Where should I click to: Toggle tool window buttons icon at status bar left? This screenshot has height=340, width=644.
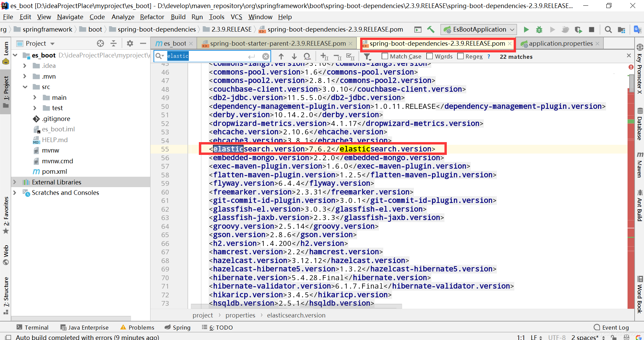pyautogui.click(x=8, y=337)
